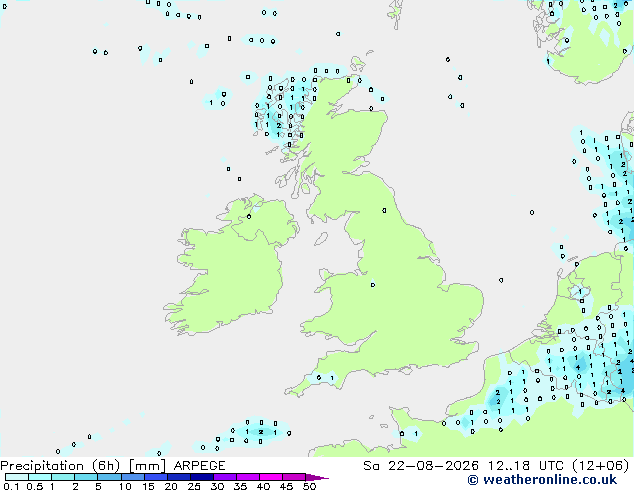Click the 12..18 UTC (12+06) time label
Image resolution: width=634 pixels, height=490 pixels.
point(558,466)
